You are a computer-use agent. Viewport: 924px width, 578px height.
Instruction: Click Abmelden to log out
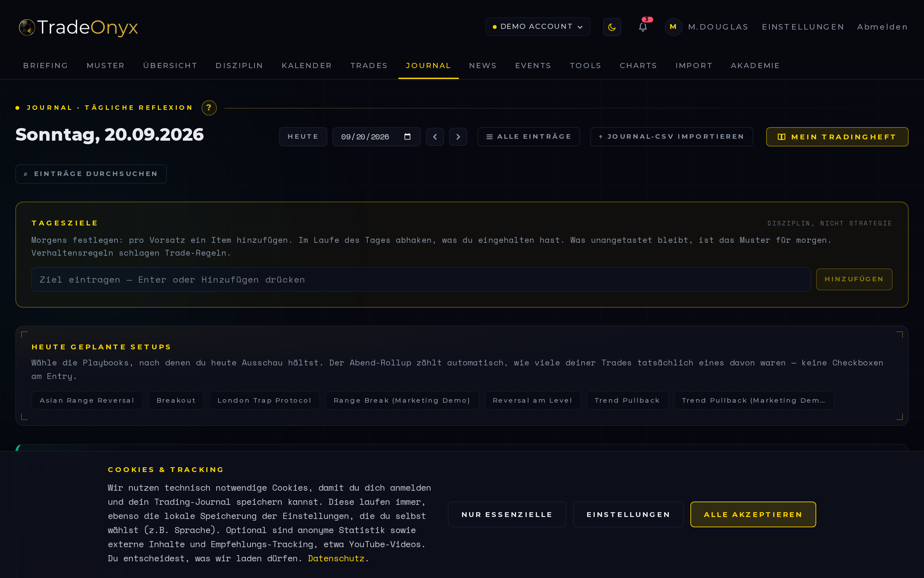[882, 27]
